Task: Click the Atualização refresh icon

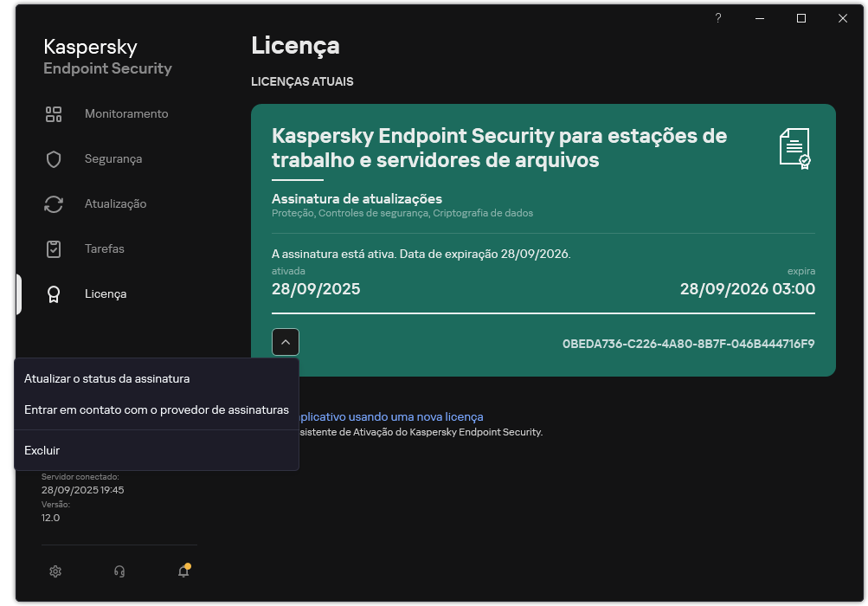Action: click(54, 203)
